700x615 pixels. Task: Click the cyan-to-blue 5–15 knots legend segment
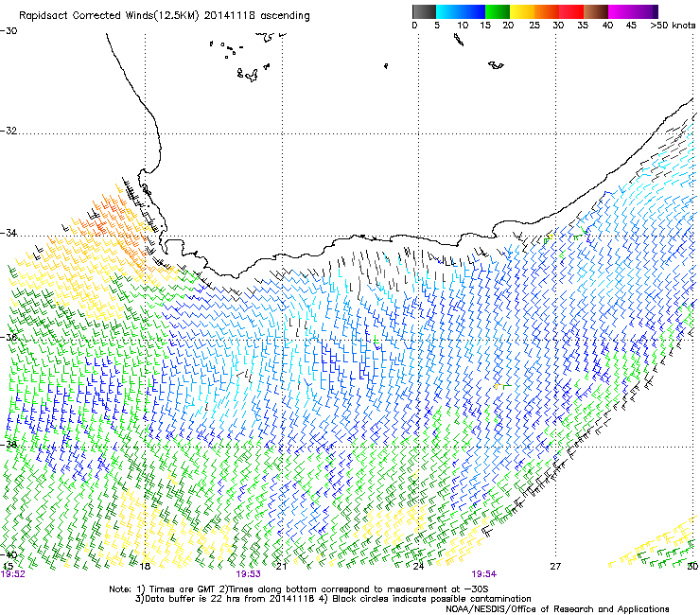tap(461, 11)
